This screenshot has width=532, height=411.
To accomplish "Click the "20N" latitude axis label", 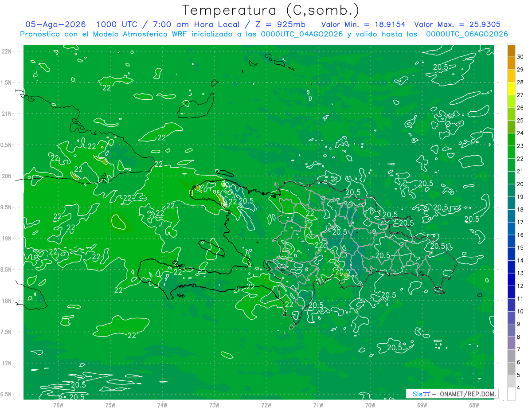I will click(x=7, y=176).
